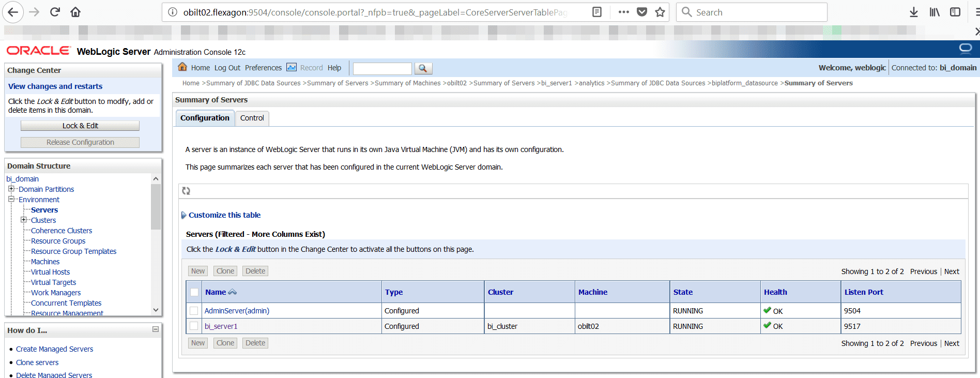Click Release Configuration button

[80, 142]
